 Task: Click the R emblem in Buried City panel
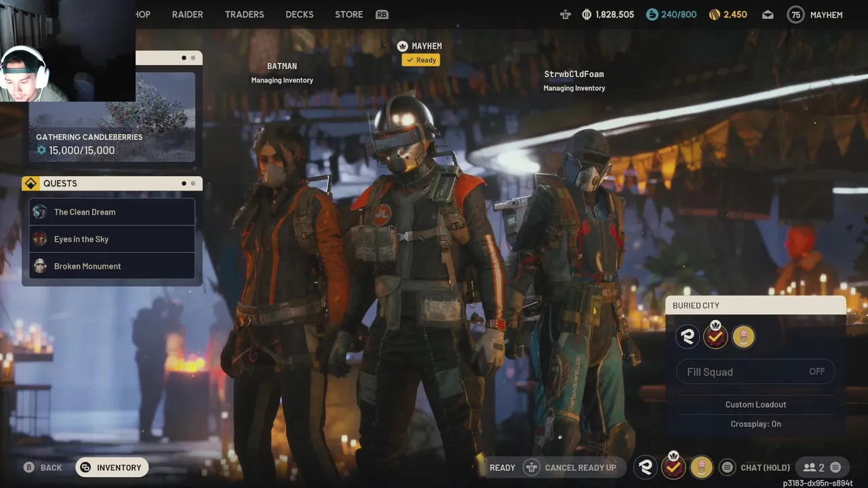click(688, 337)
